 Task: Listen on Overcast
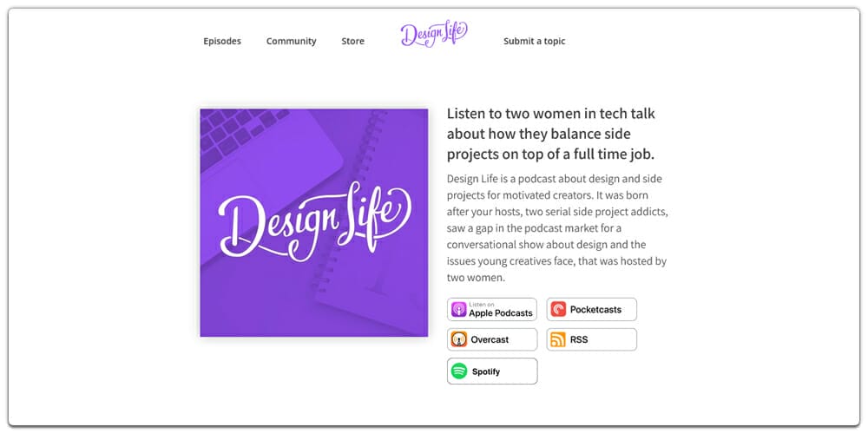[492, 339]
